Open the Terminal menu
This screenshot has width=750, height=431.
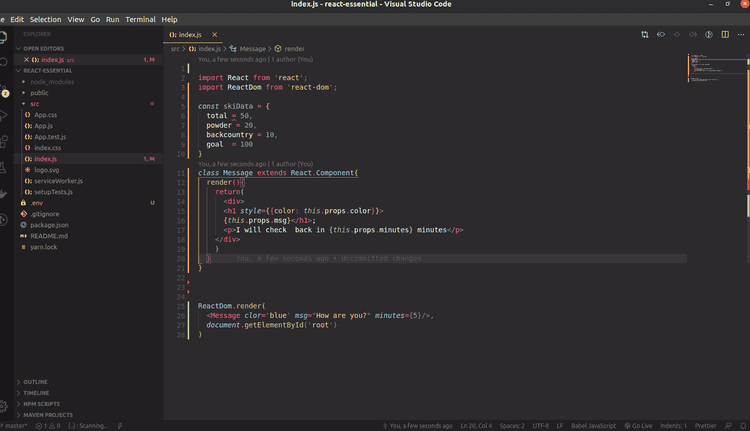(140, 20)
